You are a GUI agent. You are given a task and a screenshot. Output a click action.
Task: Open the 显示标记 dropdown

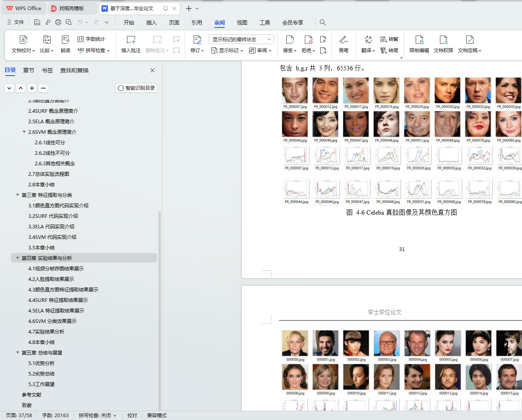tap(227, 51)
